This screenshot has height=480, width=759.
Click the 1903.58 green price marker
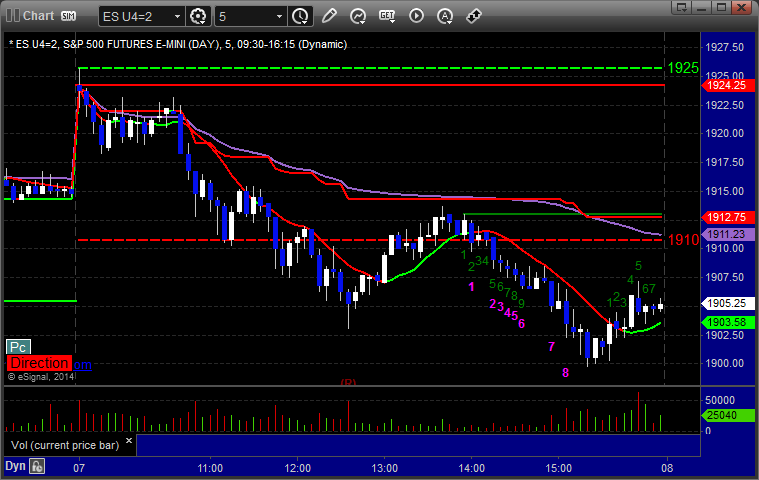tap(728, 322)
